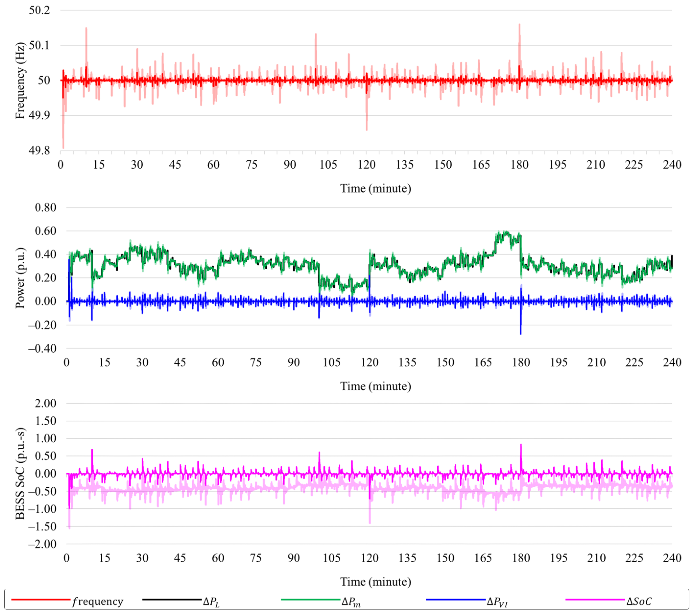Click the –1.50 tick on SoC axis
The image size is (694, 616).
[x=42, y=526]
